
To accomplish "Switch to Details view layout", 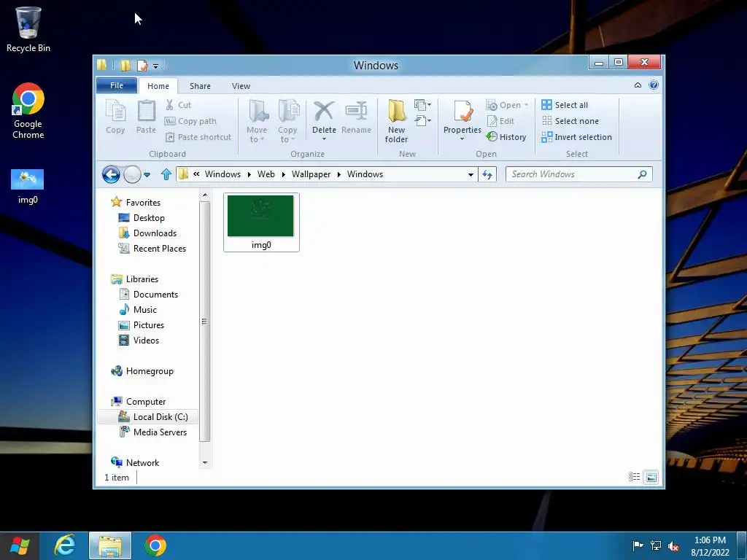I will (634, 477).
